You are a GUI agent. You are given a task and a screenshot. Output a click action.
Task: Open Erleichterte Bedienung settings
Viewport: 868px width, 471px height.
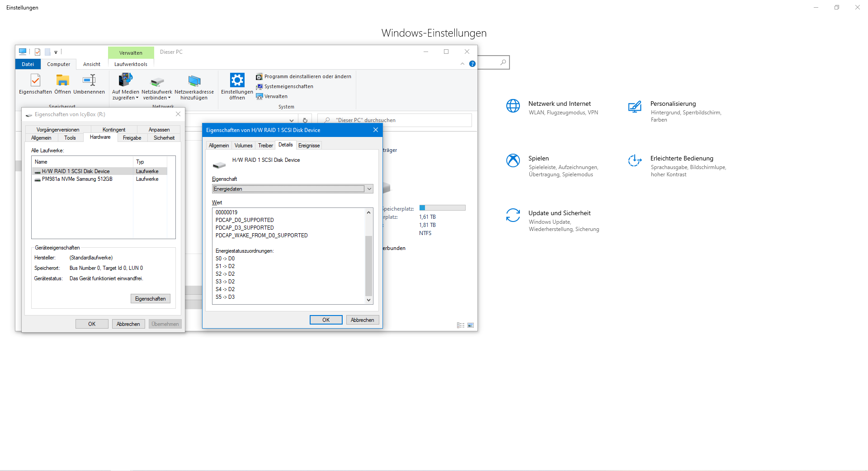(x=677, y=166)
